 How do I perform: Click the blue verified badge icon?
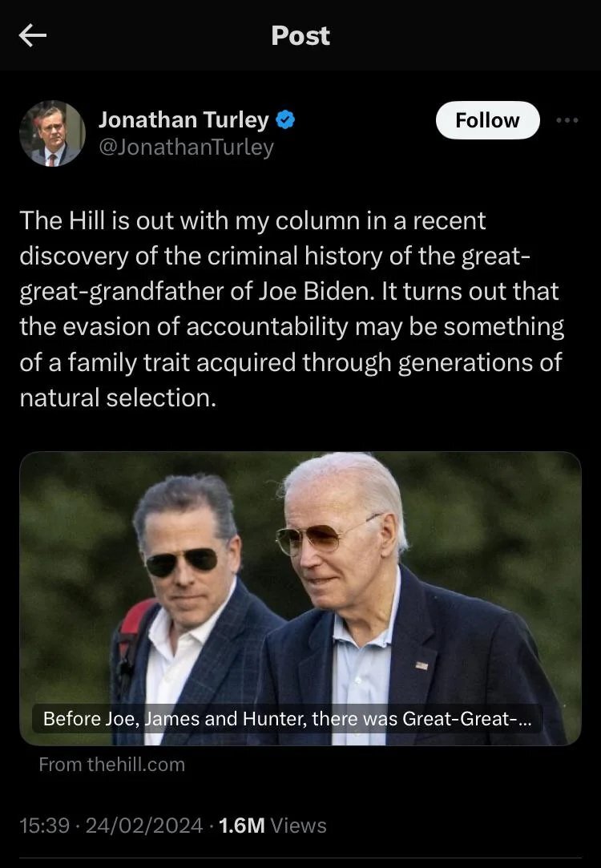click(285, 120)
